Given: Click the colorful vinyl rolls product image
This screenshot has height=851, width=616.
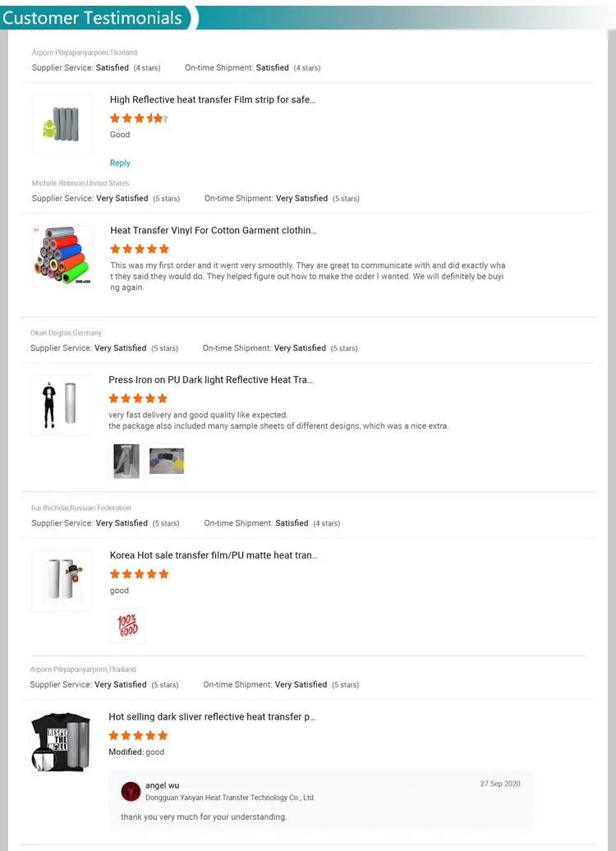Looking at the screenshot, I should coord(62,255).
